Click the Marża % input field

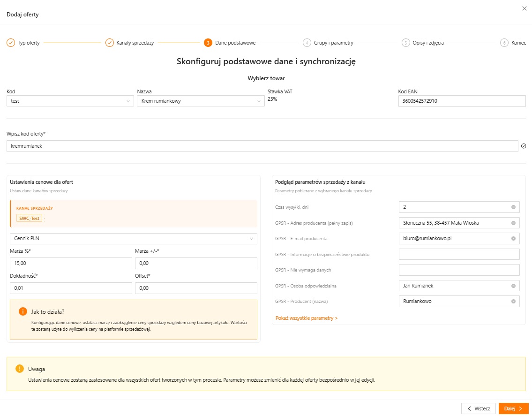pyautogui.click(x=71, y=263)
